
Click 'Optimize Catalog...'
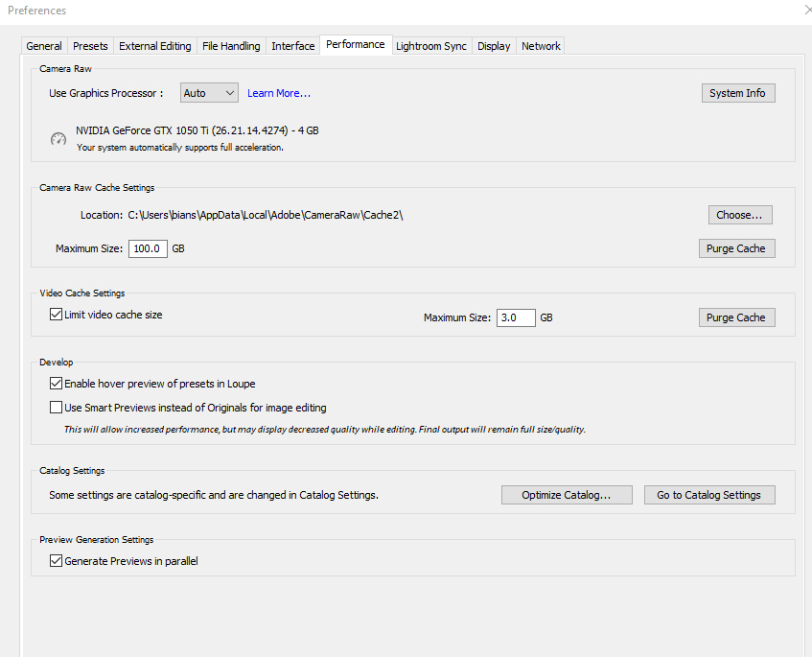[567, 494]
